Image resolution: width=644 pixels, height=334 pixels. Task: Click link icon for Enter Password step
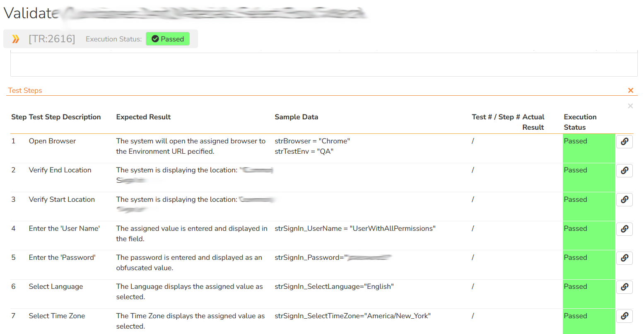coord(624,258)
